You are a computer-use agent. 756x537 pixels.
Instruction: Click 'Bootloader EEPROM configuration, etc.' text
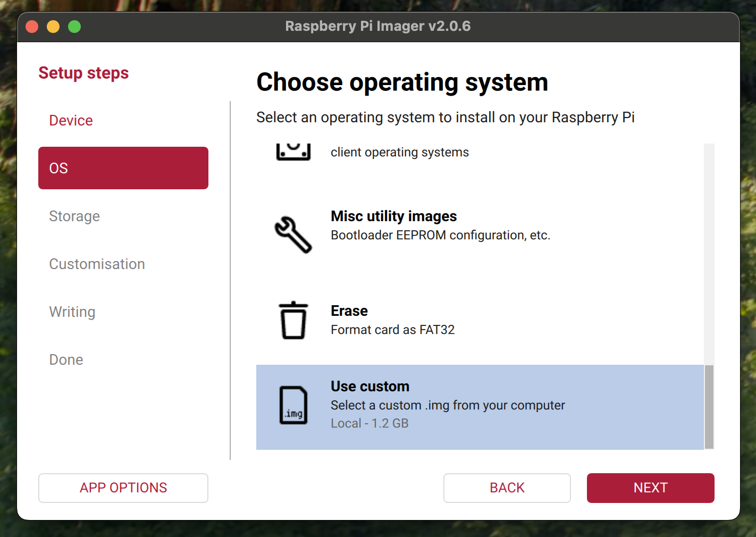440,236
